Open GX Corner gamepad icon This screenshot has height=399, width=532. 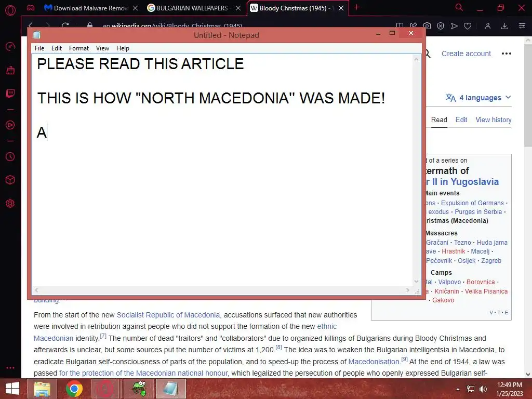tap(31, 8)
